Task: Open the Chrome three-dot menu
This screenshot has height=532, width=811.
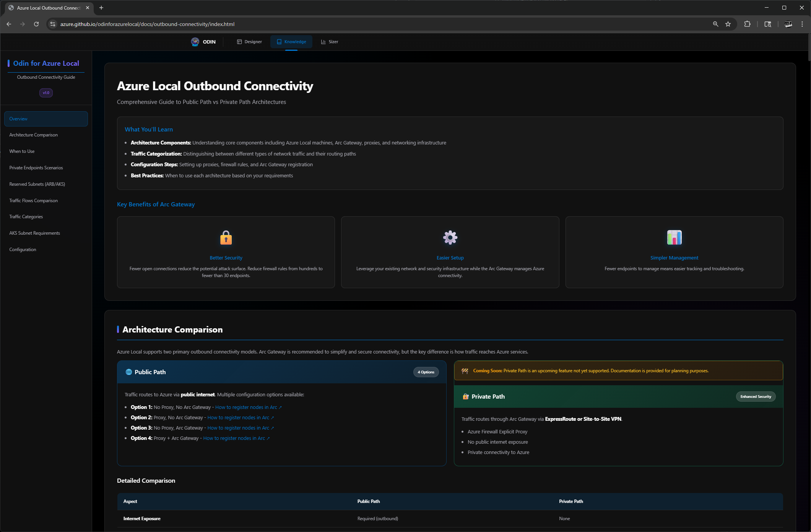Action: pos(802,24)
